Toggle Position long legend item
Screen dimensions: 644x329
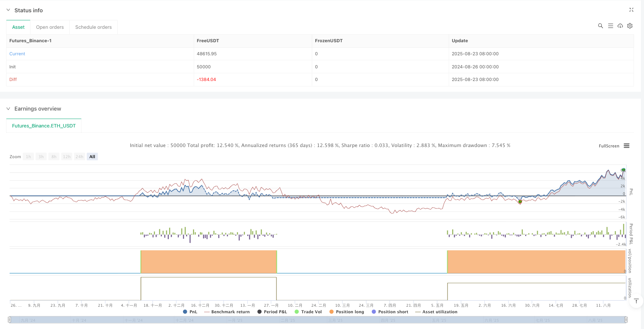[346, 312]
